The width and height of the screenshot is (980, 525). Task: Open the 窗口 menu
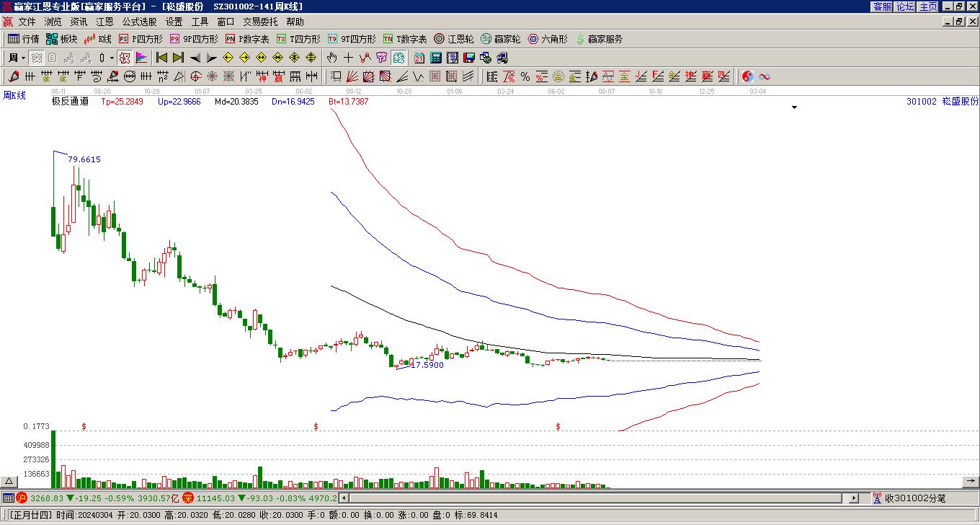click(x=226, y=22)
